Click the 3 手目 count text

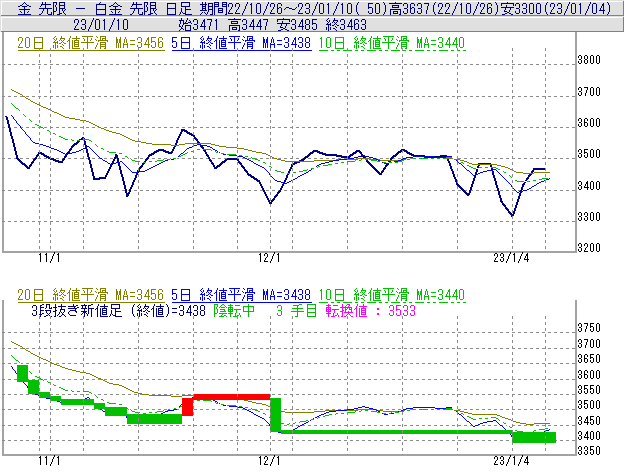[296, 310]
